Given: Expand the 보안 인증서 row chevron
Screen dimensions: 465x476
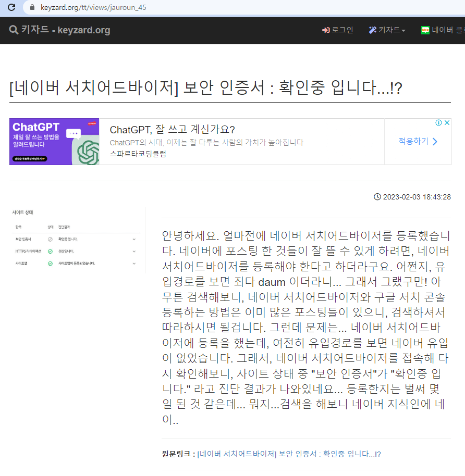Looking at the screenshot, I should [x=134, y=239].
